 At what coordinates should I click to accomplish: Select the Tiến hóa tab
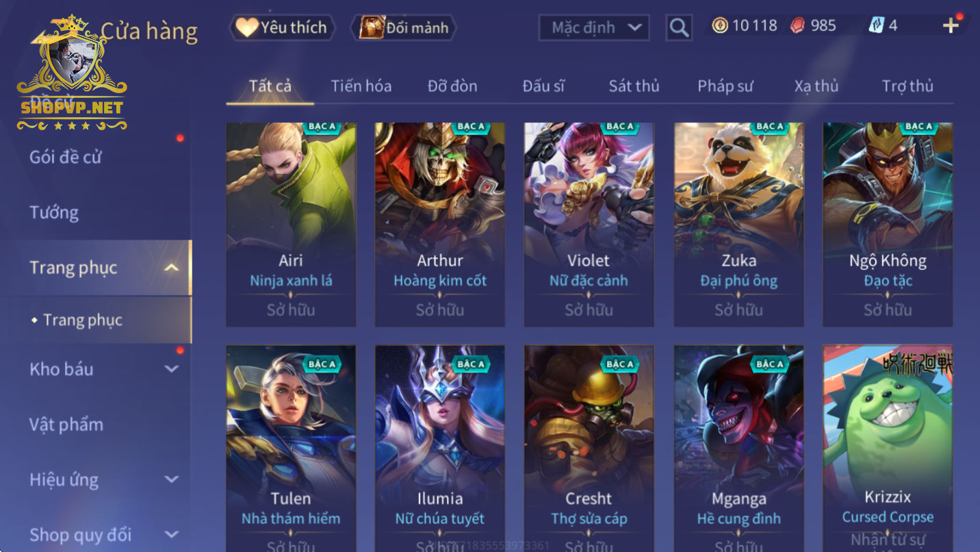coord(361,86)
